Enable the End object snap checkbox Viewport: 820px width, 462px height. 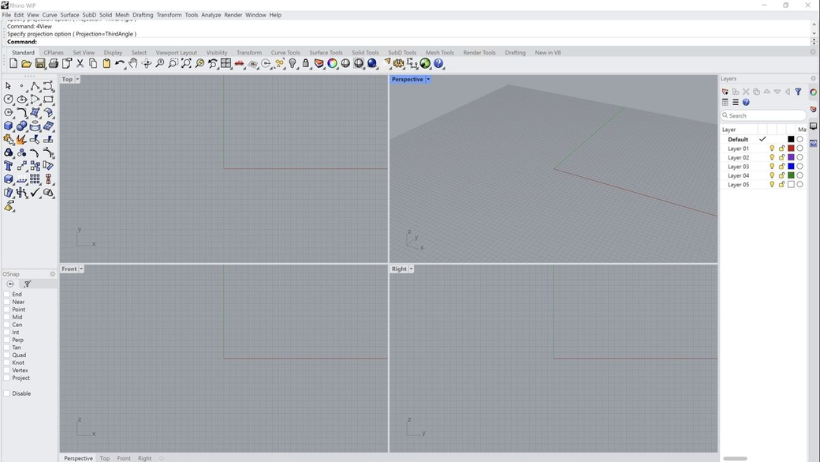pos(7,294)
